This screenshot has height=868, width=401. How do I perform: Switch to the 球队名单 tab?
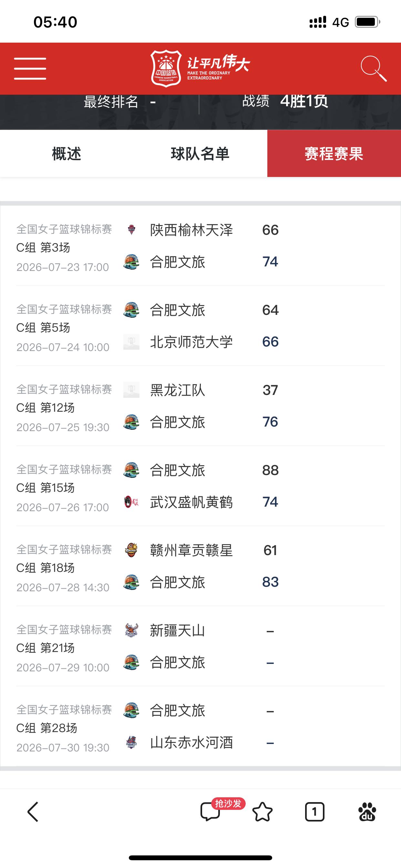(200, 154)
